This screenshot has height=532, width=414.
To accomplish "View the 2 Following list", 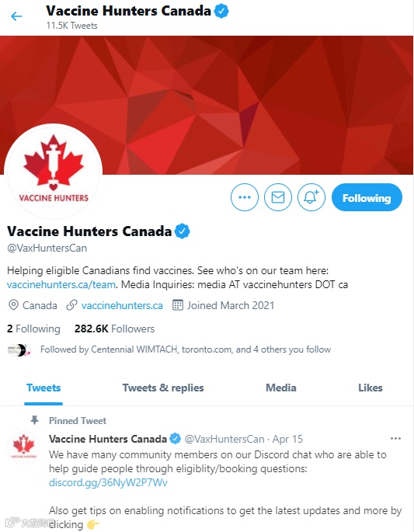I will [x=33, y=329].
